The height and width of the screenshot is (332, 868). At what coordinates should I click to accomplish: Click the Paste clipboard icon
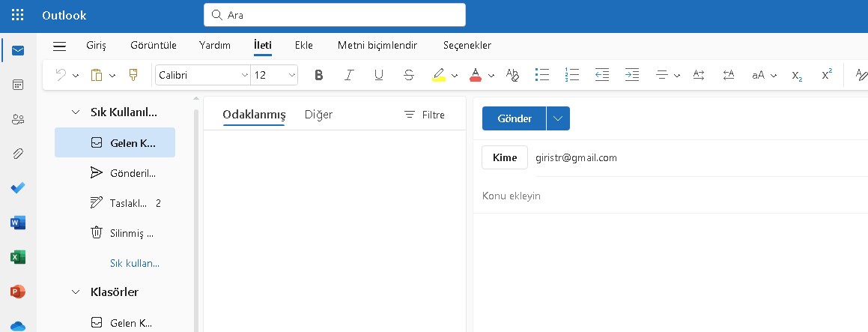click(97, 75)
